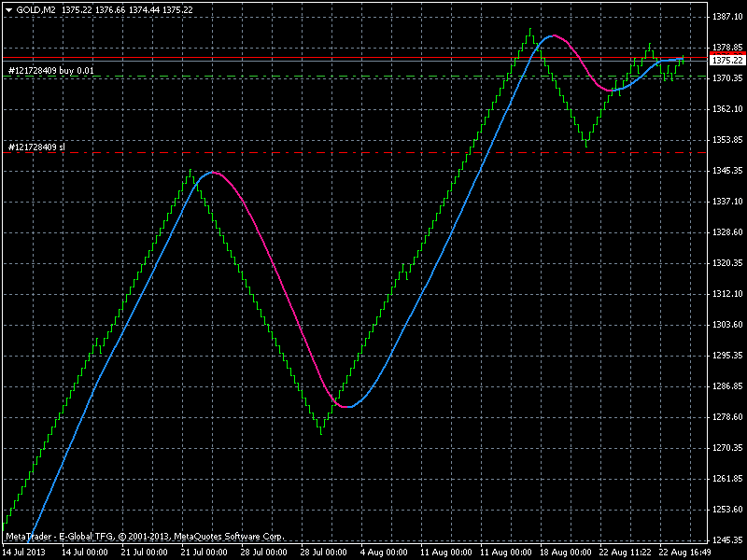Screen dimensions: 747x560
Task: Select the #121728409 buy 0.01 order label
Action: coord(51,71)
